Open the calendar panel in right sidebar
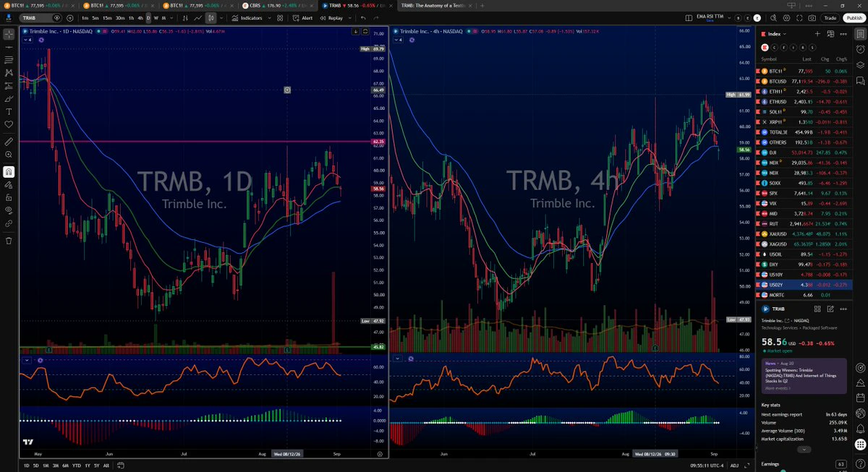This screenshot has height=472, width=868. pyautogui.click(x=860, y=396)
